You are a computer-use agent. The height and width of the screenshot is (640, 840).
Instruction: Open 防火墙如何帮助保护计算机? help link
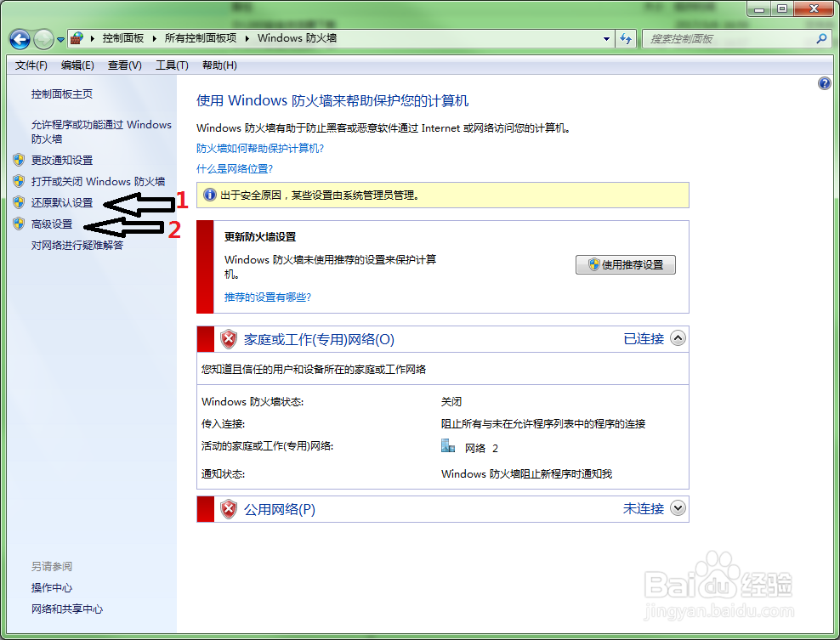pyautogui.click(x=260, y=149)
